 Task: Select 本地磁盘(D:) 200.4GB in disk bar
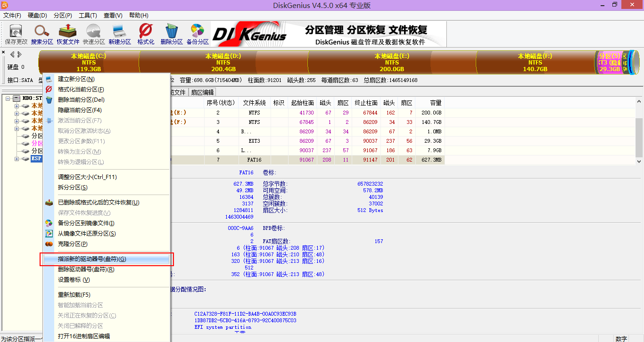[x=223, y=62]
